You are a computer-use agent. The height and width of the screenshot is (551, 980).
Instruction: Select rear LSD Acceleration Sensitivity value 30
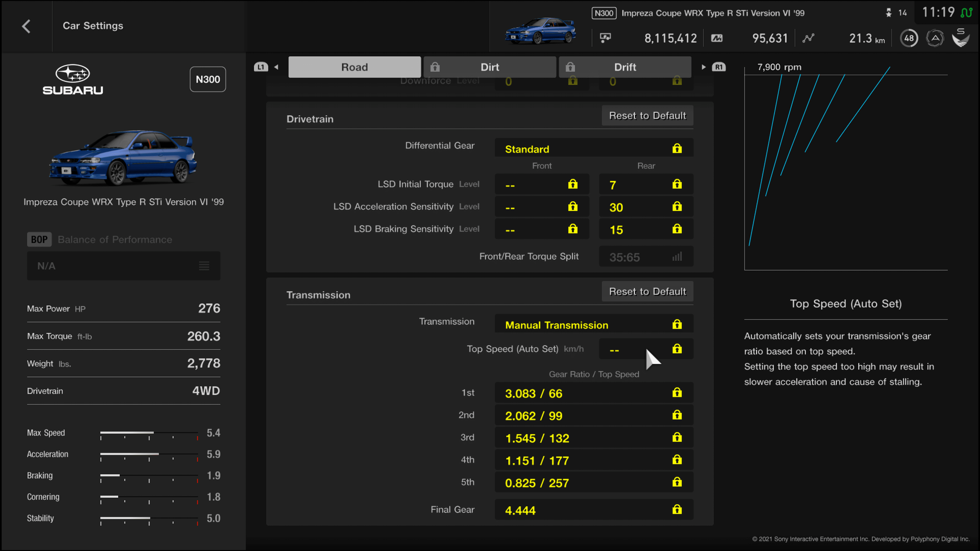coord(646,207)
